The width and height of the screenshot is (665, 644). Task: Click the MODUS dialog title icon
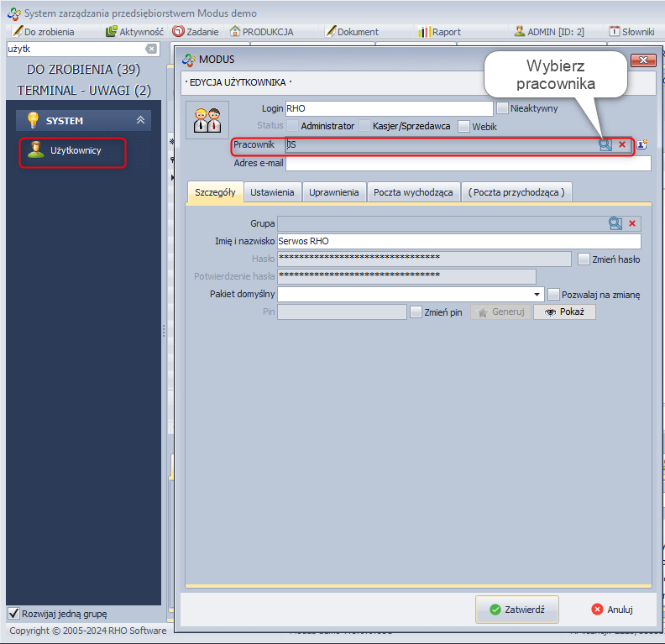(189, 60)
